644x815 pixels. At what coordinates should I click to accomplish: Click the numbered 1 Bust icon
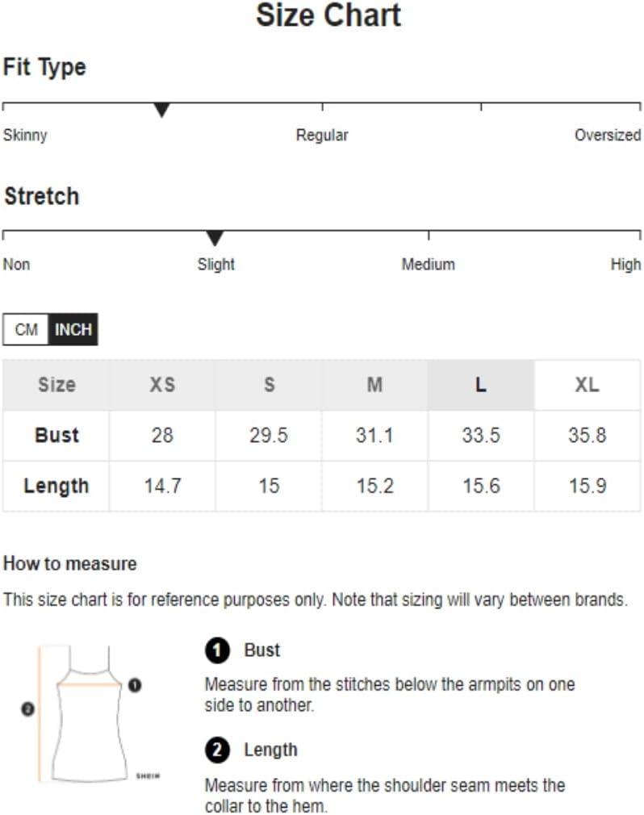tap(217, 650)
